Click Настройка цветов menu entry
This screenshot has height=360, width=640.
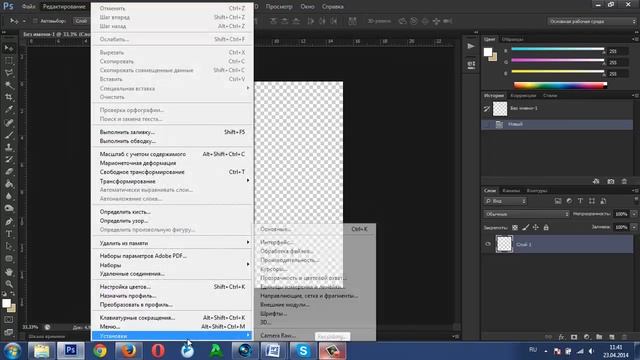point(173,287)
